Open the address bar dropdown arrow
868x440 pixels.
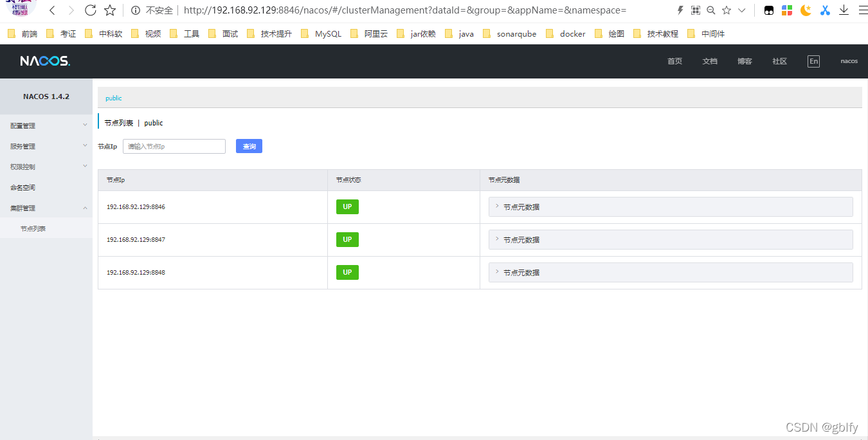[x=741, y=10]
